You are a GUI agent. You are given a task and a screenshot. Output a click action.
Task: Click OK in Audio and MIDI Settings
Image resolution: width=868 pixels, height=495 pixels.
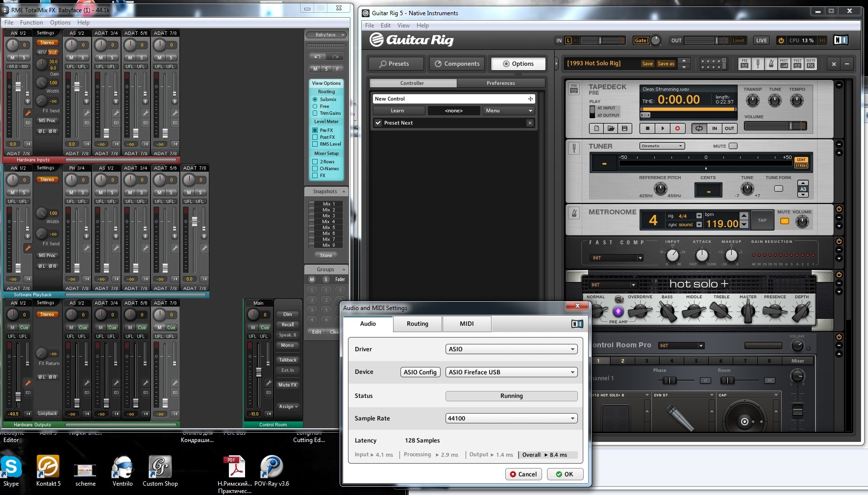pos(565,474)
